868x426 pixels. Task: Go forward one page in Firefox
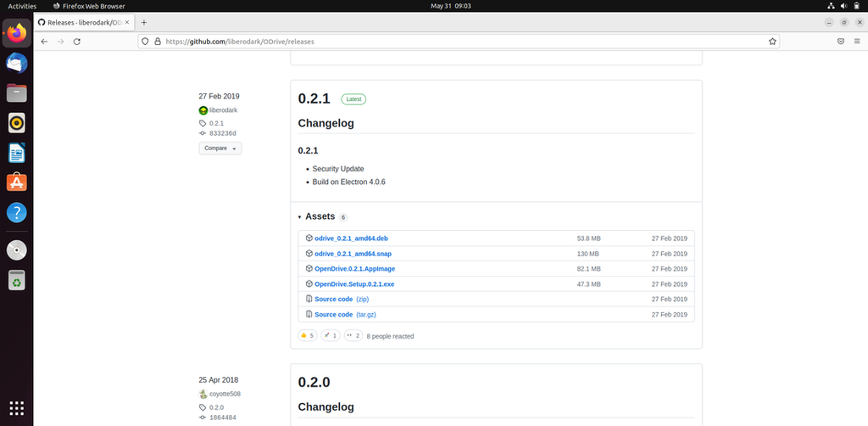[x=61, y=42]
